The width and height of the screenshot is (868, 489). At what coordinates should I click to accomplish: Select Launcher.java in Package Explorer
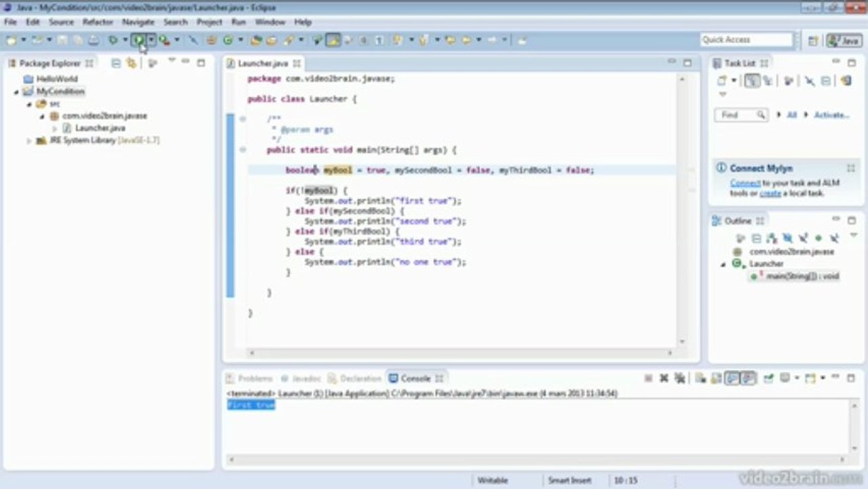[100, 128]
